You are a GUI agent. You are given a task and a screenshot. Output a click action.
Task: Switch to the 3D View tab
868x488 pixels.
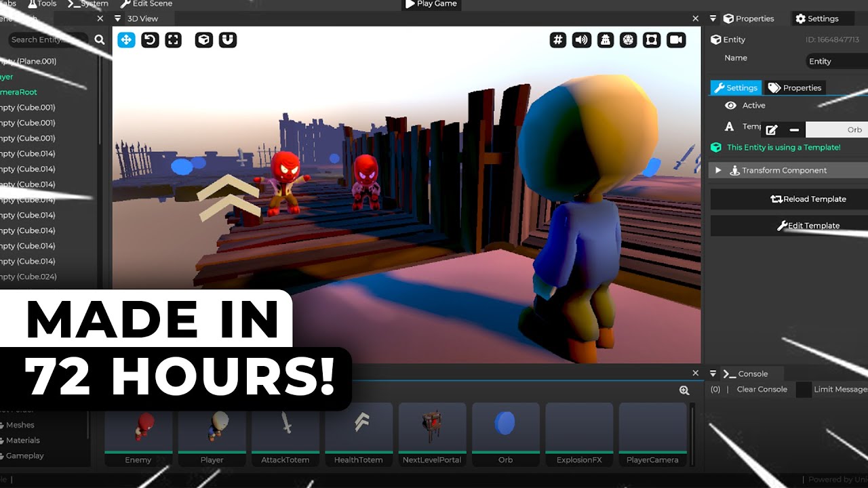pos(142,19)
